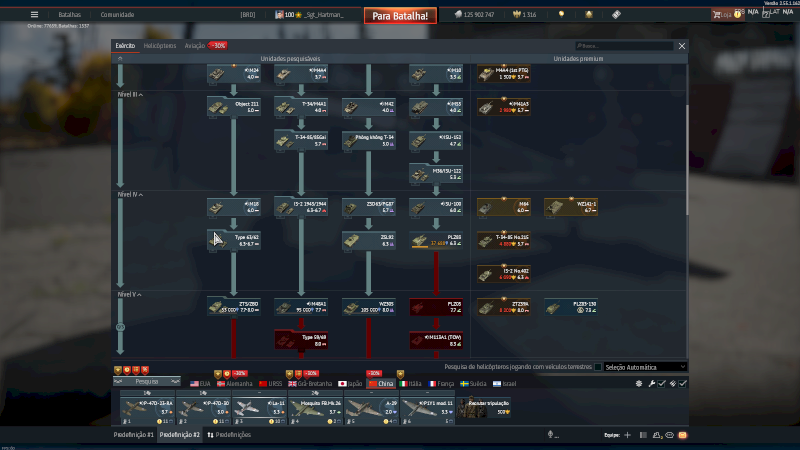Select the IS-2 1945/1944 group card
800x450 pixels.
[301, 207]
